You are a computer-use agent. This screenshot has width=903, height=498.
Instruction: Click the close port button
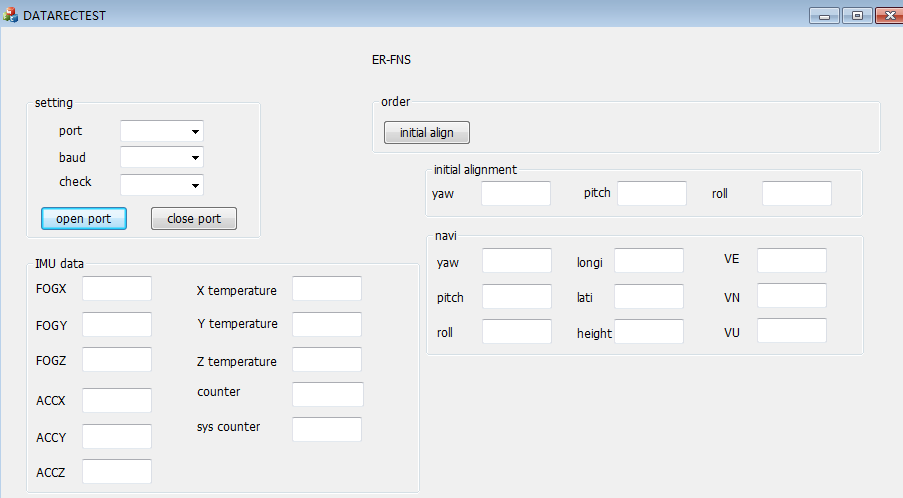pyautogui.click(x=194, y=219)
